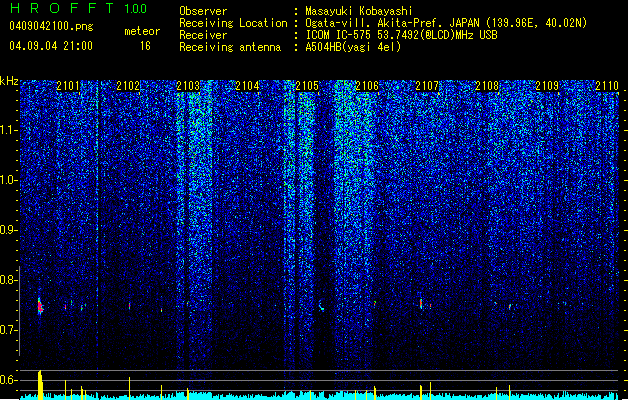Click the 0.6 kHz axis tick label
The height and width of the screenshot is (400, 629).
[x=9, y=380]
